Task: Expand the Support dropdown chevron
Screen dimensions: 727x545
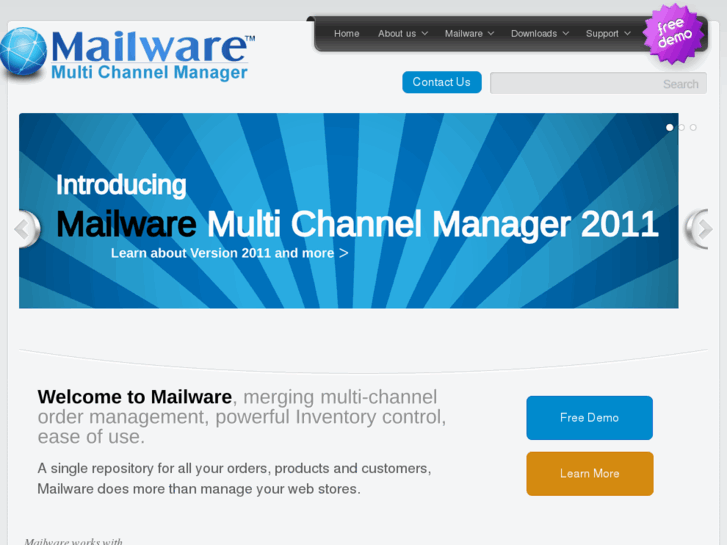Action: click(x=627, y=33)
